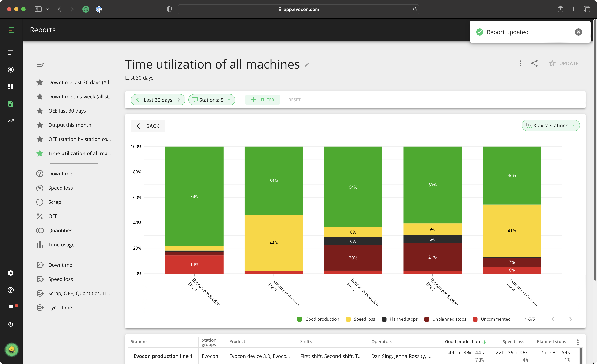The width and height of the screenshot is (597, 364).
Task: Open the dashboard grid icon in left rail
Action: pyautogui.click(x=11, y=87)
